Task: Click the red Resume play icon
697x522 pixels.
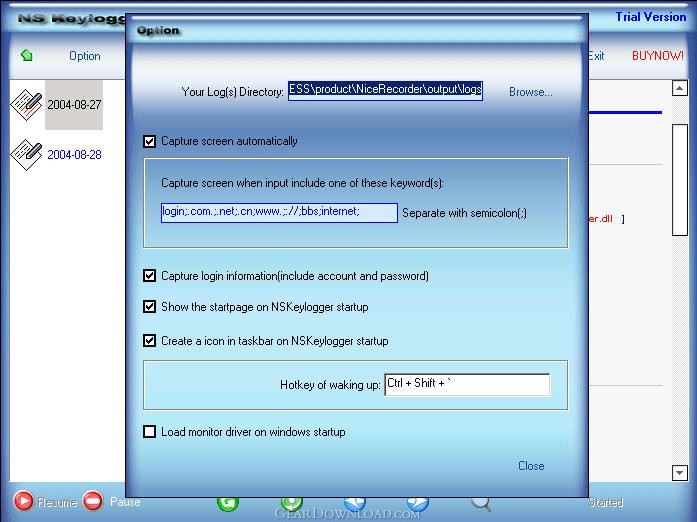Action: tap(23, 501)
